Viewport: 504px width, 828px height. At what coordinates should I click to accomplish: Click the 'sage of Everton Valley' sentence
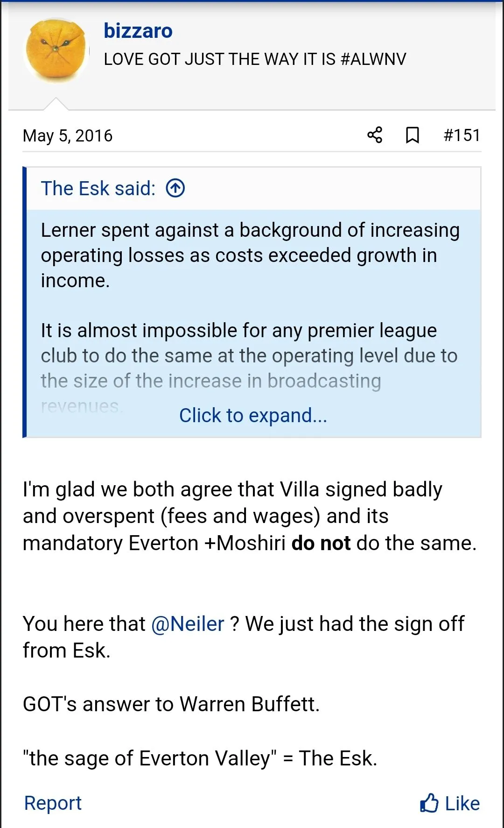[x=200, y=758]
